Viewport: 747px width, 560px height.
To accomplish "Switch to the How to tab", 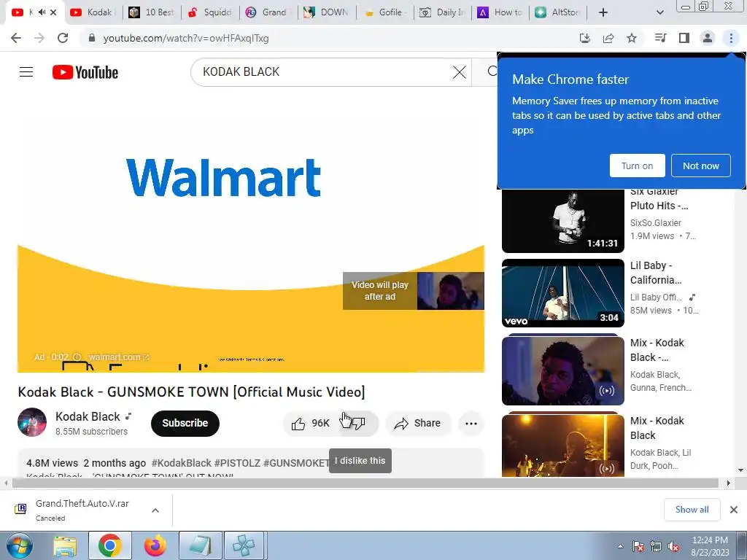I will tap(501, 12).
